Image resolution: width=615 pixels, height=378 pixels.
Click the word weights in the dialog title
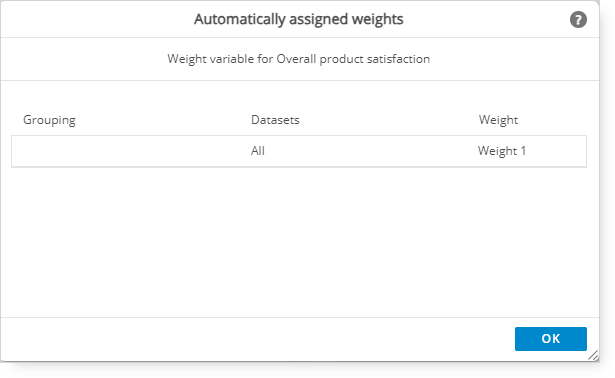click(x=377, y=19)
